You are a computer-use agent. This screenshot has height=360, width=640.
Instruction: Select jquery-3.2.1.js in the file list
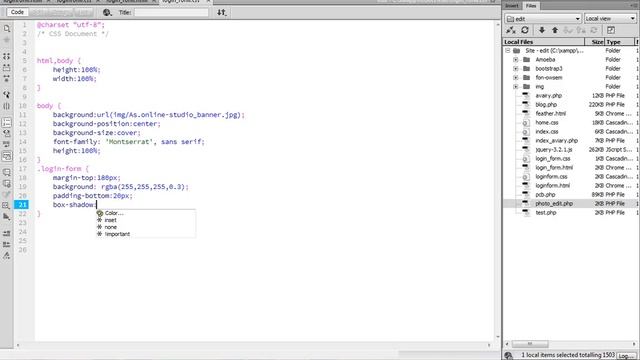554,149
